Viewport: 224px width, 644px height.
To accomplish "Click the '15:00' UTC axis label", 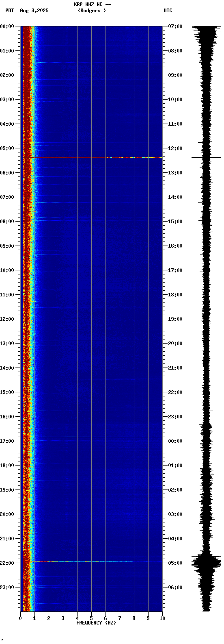I will (x=175, y=222).
